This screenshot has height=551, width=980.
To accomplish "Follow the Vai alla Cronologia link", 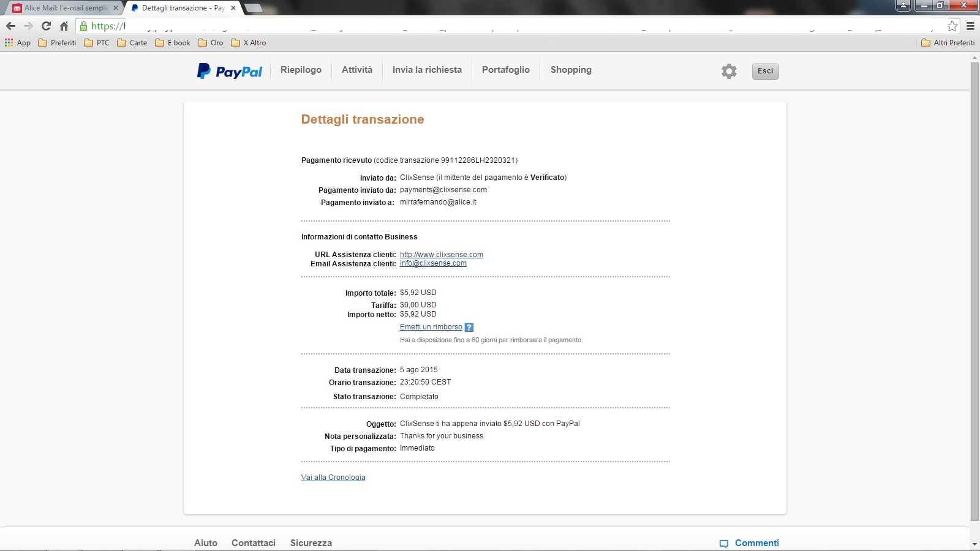I will (x=333, y=478).
